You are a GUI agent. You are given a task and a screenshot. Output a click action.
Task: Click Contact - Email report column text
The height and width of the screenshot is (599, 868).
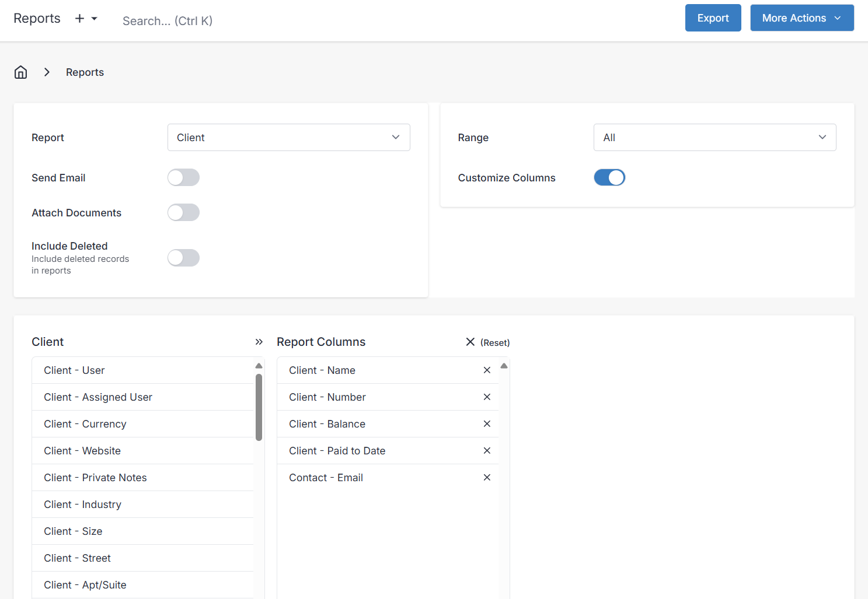pos(326,478)
